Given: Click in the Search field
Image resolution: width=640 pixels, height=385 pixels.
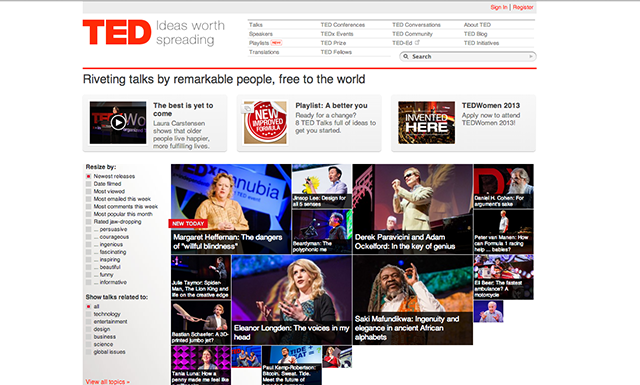Looking at the screenshot, I should (x=468, y=56).
